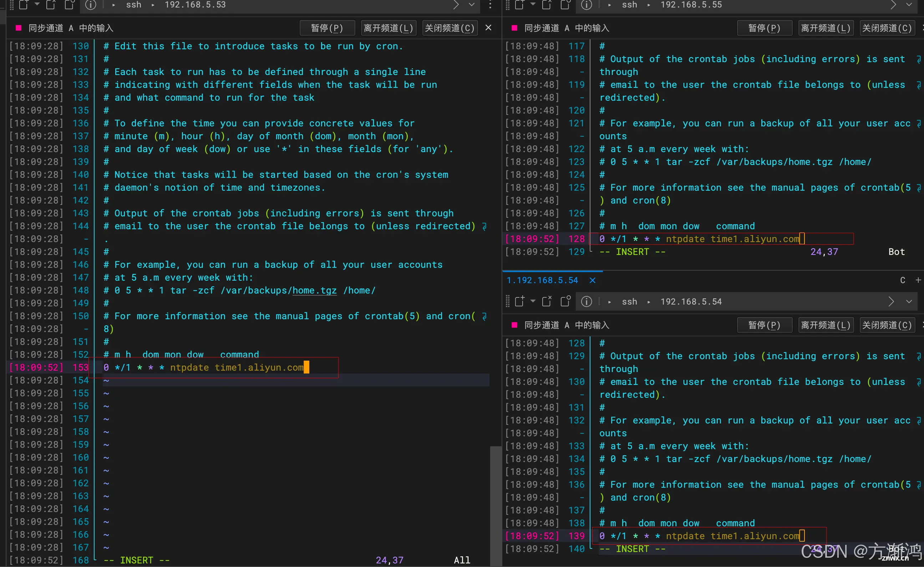
Task: Click go arrow in 192.168.5.55 address bar
Action: pyautogui.click(x=893, y=5)
